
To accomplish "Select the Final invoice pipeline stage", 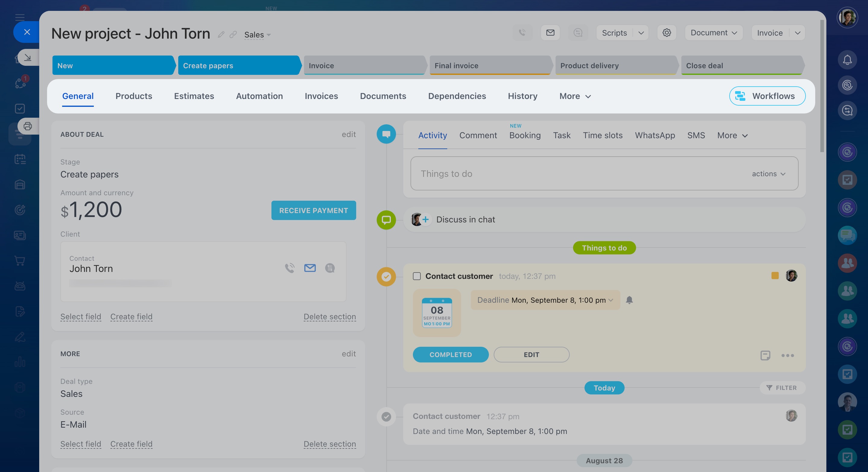I will [489, 65].
